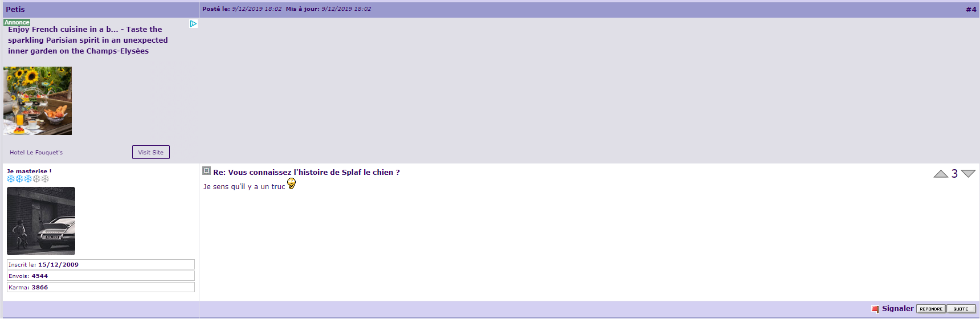
Task: Open the Petis user profile link
Action: (15, 9)
